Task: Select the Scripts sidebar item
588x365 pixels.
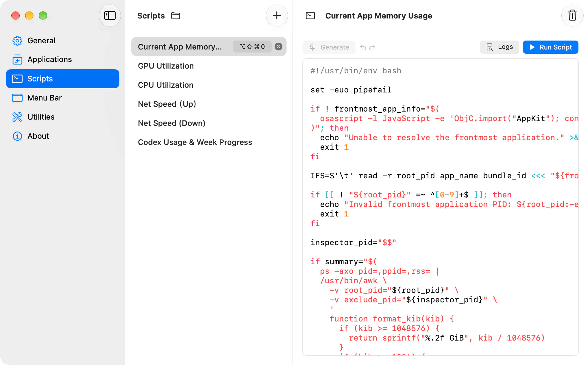Action: pyautogui.click(x=63, y=79)
